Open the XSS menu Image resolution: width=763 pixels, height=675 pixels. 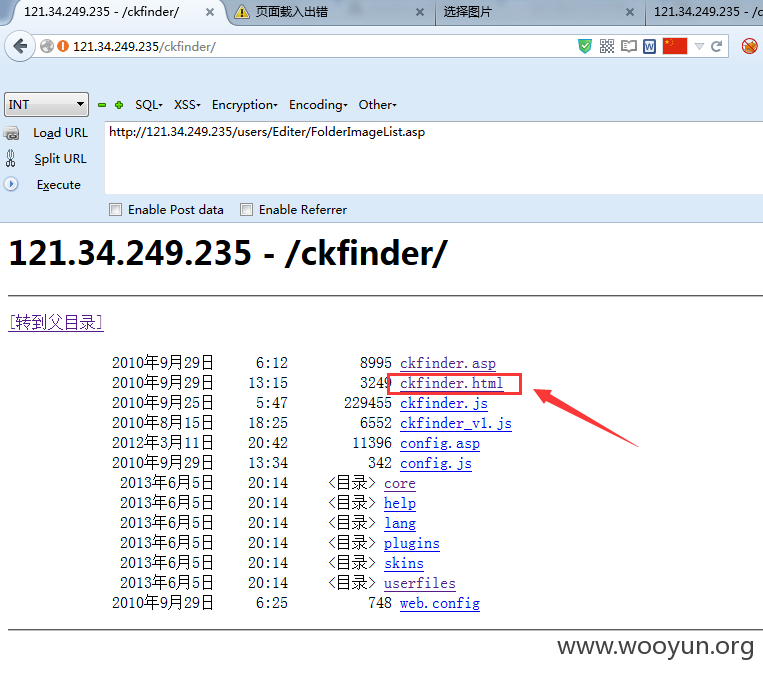point(187,105)
